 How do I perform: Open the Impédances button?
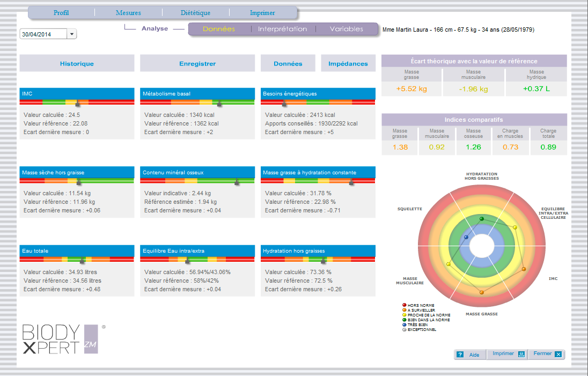point(348,63)
